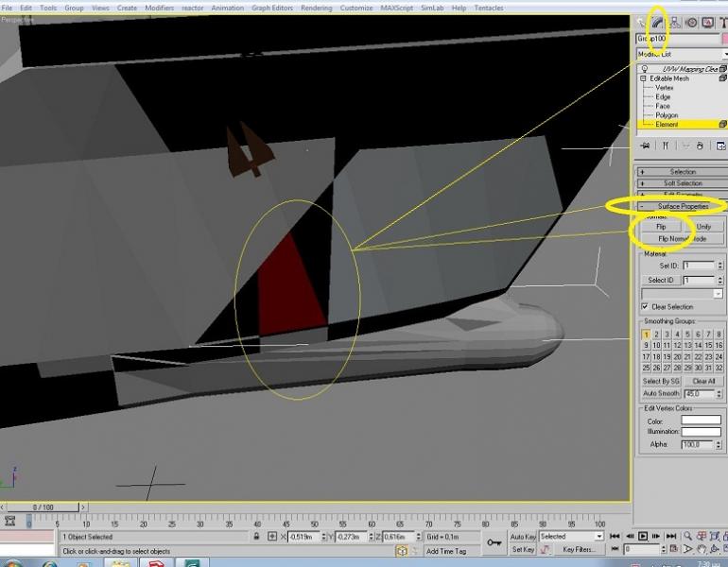The width and height of the screenshot is (728, 567).
Task: Toggle UVW Mapping modifier lightbulb
Action: (x=645, y=69)
